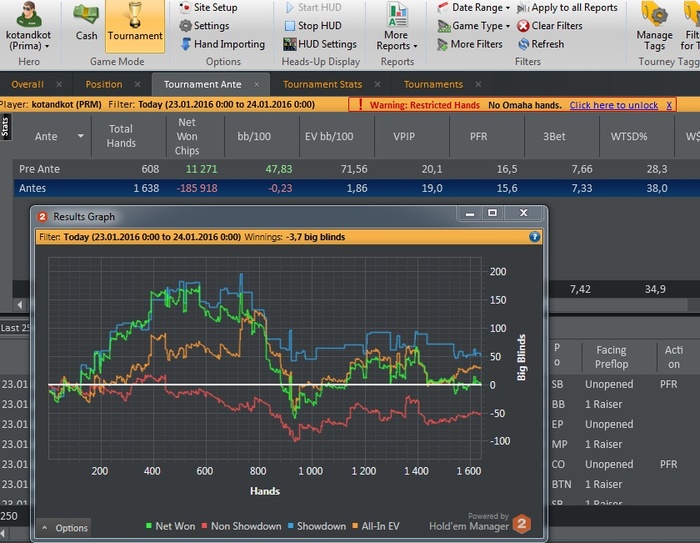Toggle the All-In EV orange legend

click(376, 526)
